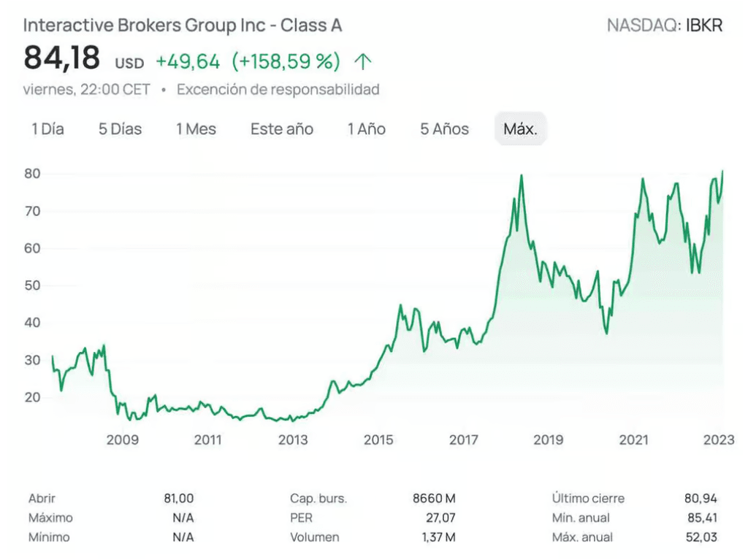
Task: Click the 2018 price peak on chart
Action: pos(522,175)
